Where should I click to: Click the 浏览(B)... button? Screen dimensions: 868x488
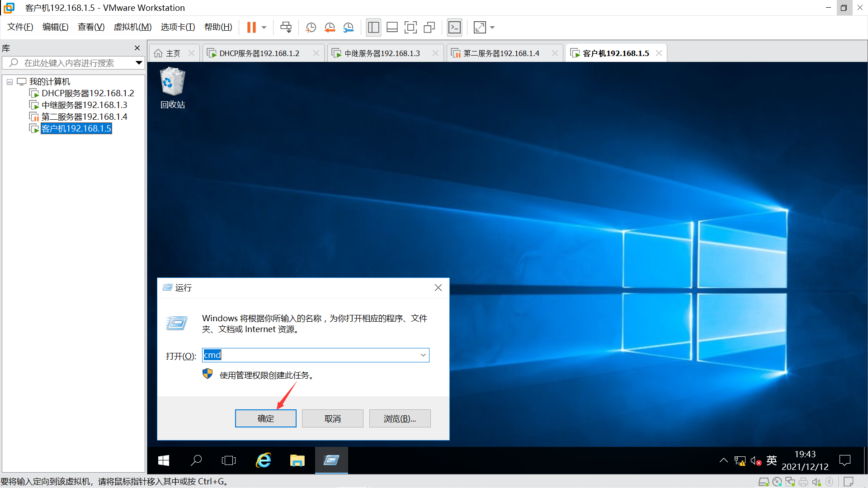tap(400, 418)
